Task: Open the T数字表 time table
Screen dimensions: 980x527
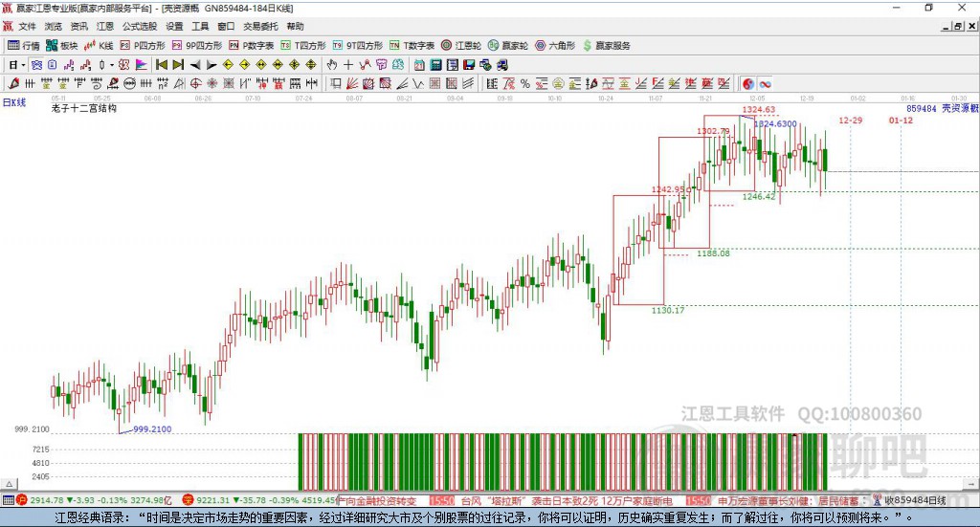Action: coord(412,46)
